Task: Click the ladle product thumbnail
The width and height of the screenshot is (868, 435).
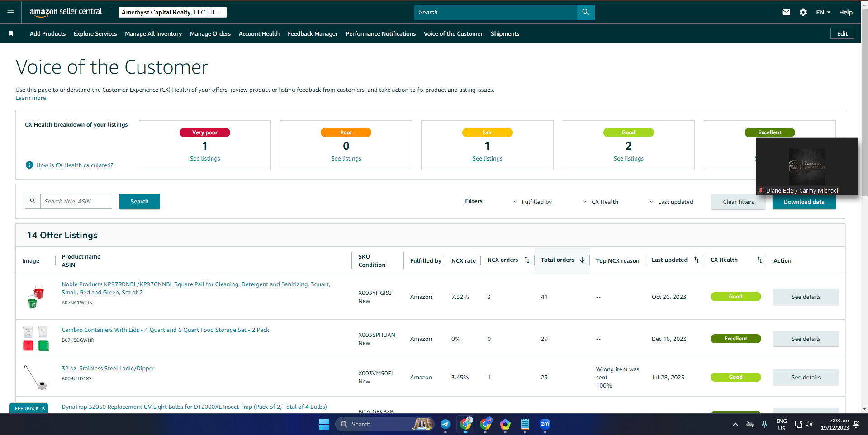Action: pos(36,377)
